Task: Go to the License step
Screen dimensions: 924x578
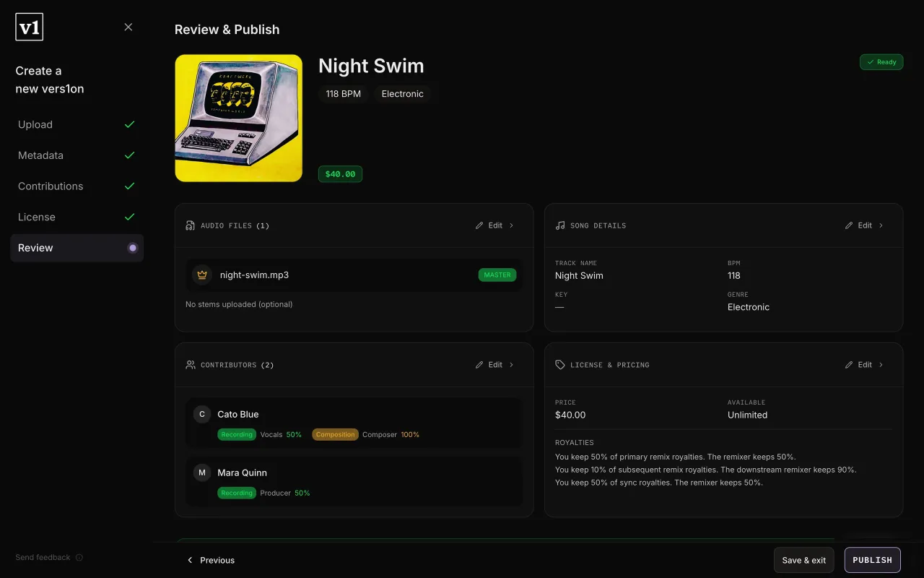Action: tap(77, 217)
